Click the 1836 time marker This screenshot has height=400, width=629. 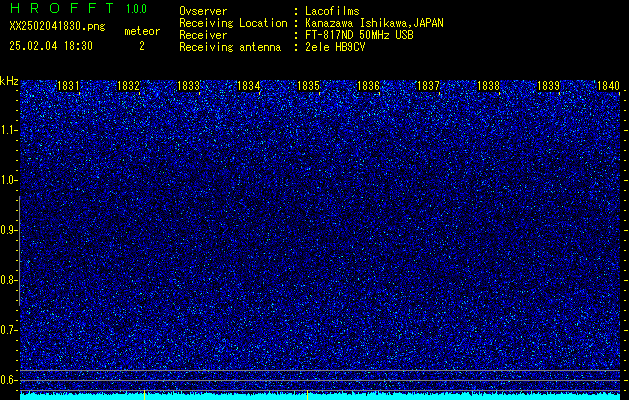click(368, 86)
